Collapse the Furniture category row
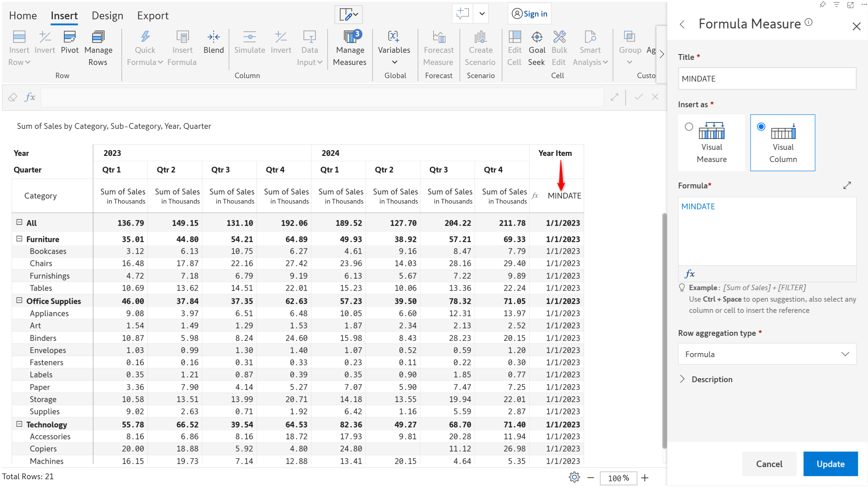The image size is (868, 487). pos(19,239)
